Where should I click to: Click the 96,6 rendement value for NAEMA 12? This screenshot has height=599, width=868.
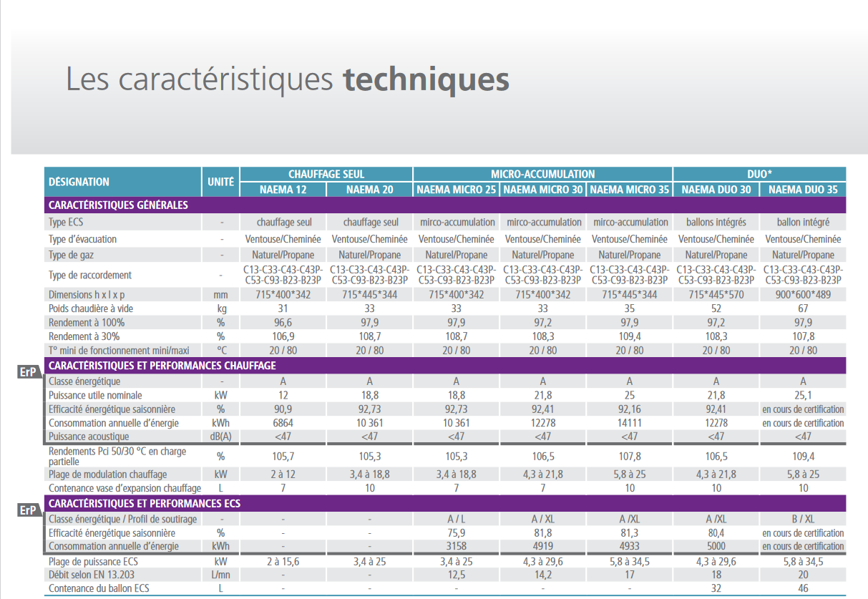pos(283,323)
